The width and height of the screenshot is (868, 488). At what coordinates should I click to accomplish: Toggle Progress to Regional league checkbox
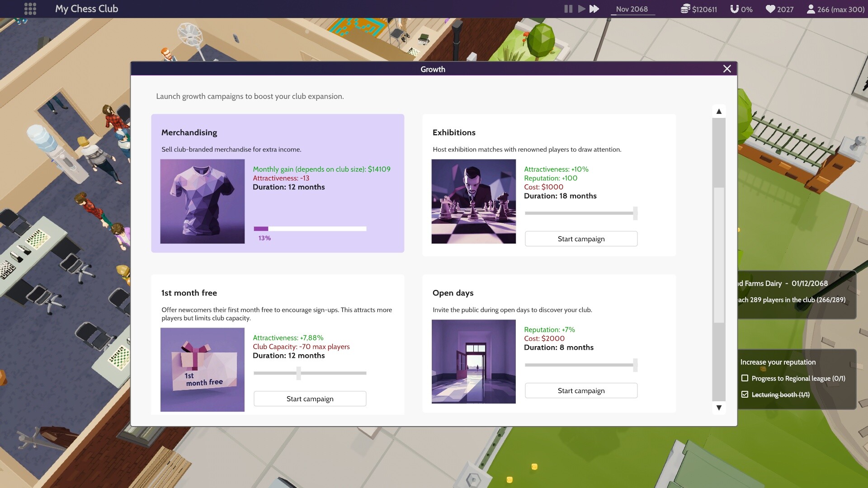pos(745,378)
